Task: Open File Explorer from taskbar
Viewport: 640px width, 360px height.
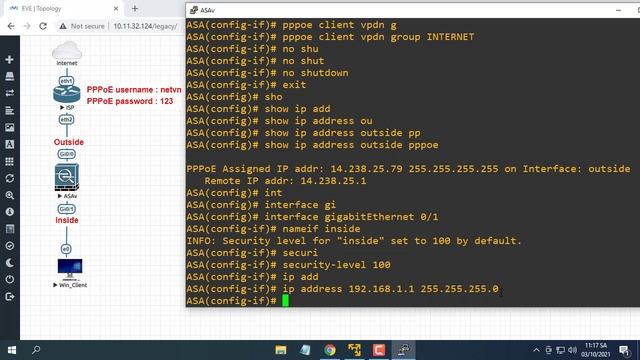Action: 281,350
